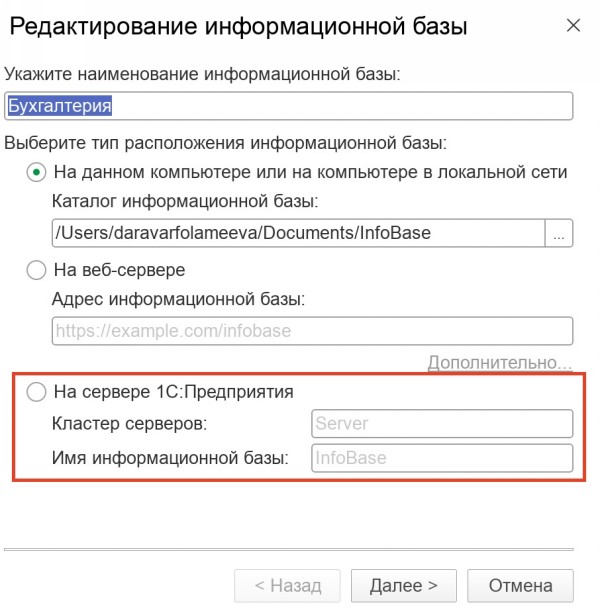Click the ellipsis browse button for catalog

(x=558, y=233)
